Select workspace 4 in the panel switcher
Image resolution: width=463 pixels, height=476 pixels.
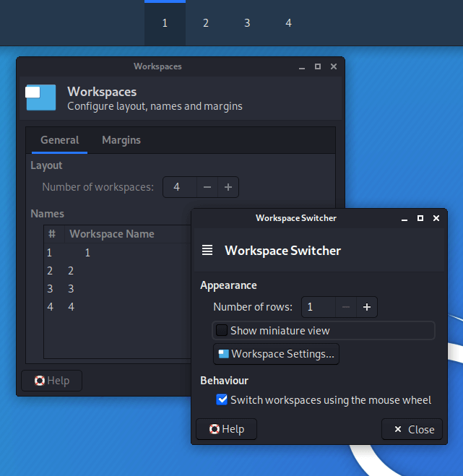coord(288,23)
